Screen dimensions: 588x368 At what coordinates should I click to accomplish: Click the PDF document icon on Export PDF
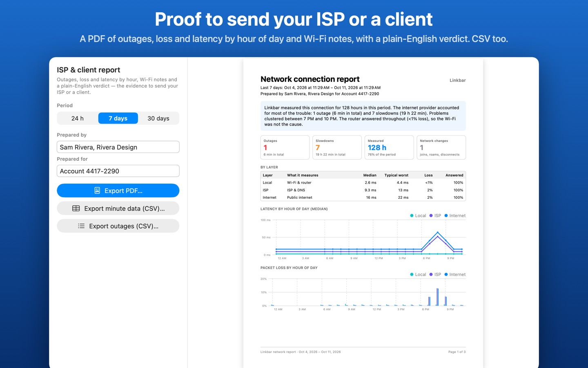(x=97, y=191)
